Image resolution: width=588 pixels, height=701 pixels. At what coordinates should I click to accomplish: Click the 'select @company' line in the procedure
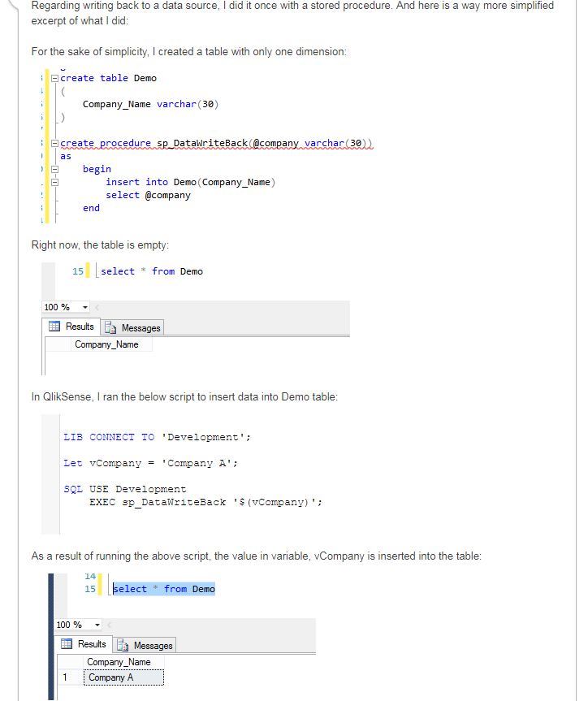pyautogui.click(x=148, y=196)
